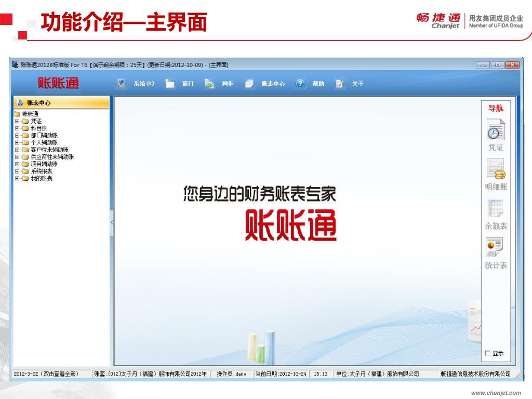Select 项目辅助账 in the tree
532x399 pixels.
[x=44, y=164]
